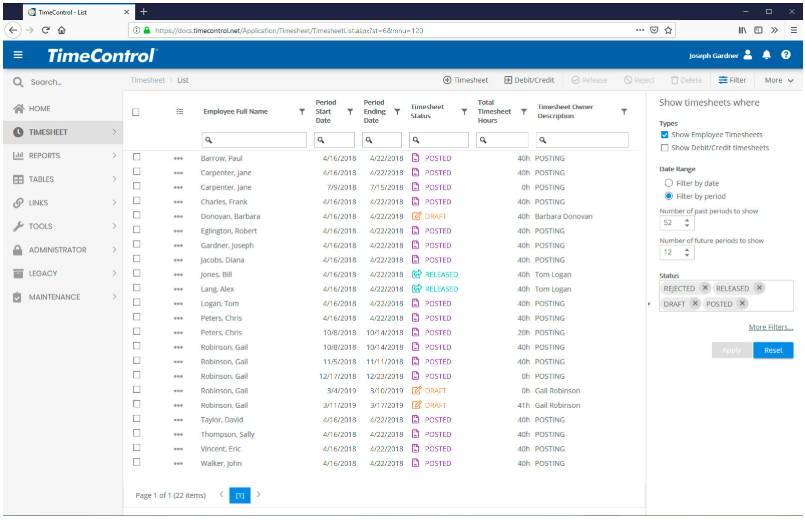Click the Timesheet Status search field
The height and width of the screenshot is (520, 805).
point(439,140)
